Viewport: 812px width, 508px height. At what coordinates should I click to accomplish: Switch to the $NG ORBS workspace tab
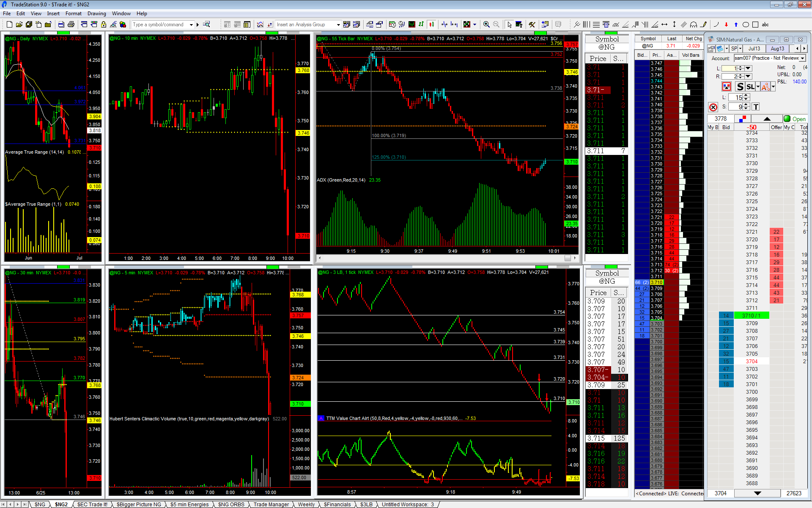coord(231,504)
